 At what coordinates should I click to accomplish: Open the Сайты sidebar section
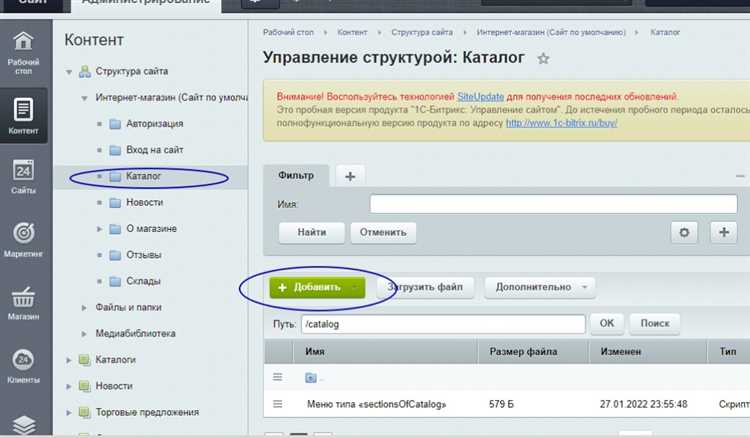click(x=23, y=176)
